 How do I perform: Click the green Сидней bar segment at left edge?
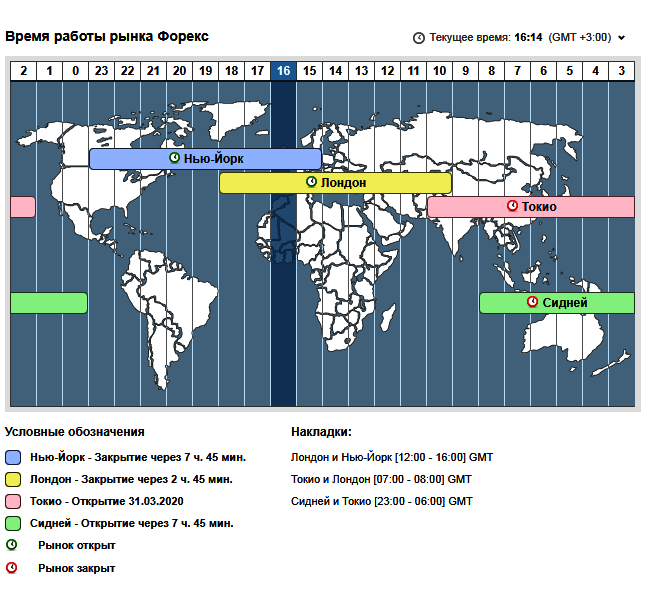[48, 302]
